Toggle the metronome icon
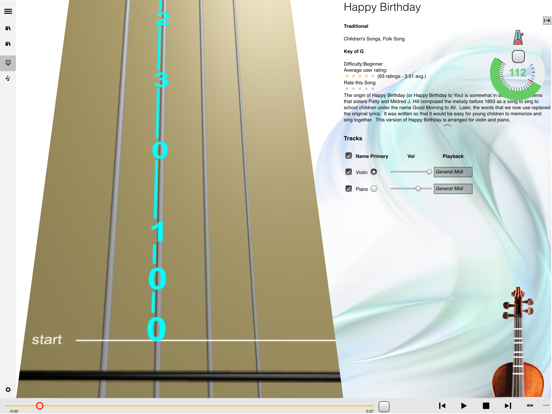 pos(518,37)
